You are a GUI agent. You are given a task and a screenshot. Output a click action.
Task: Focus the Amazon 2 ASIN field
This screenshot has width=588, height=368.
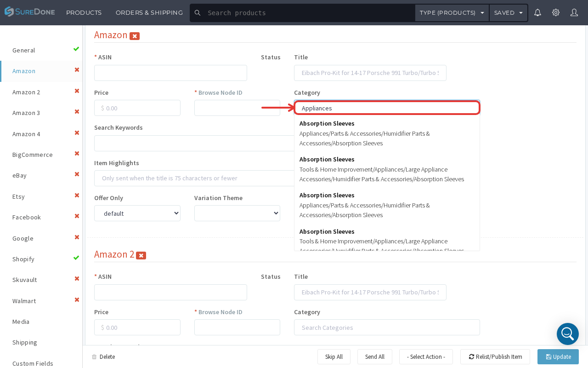tap(170, 292)
